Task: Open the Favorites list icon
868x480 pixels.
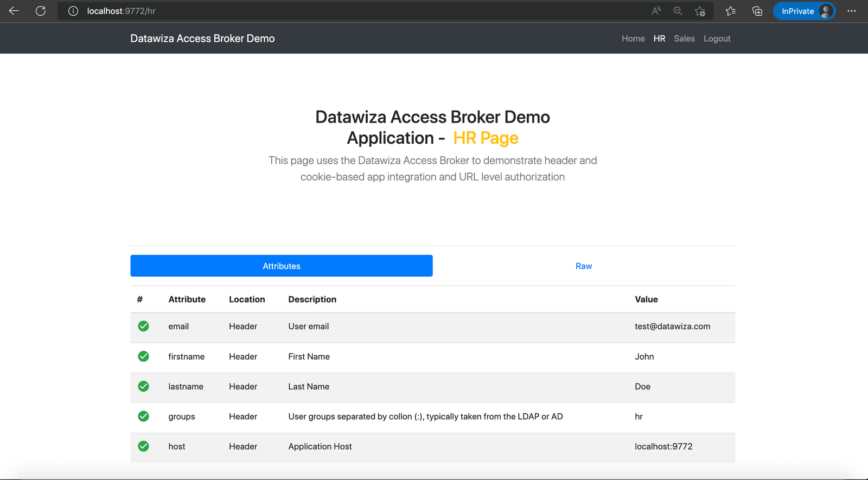Action: coord(731,11)
